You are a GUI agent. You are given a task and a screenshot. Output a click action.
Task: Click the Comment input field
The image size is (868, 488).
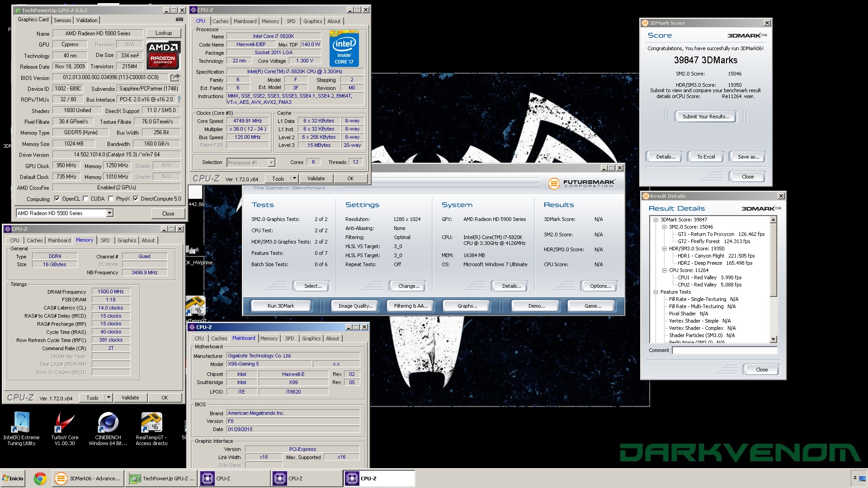click(x=724, y=350)
